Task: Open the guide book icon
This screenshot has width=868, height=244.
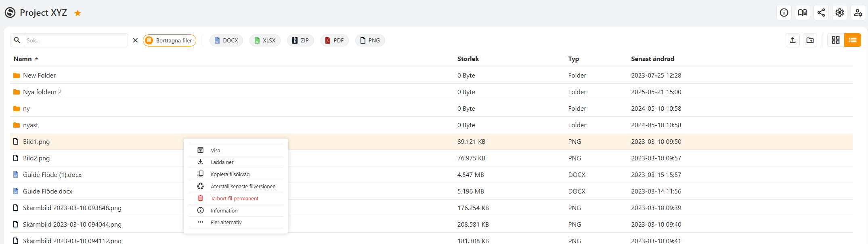Action: 803,13
